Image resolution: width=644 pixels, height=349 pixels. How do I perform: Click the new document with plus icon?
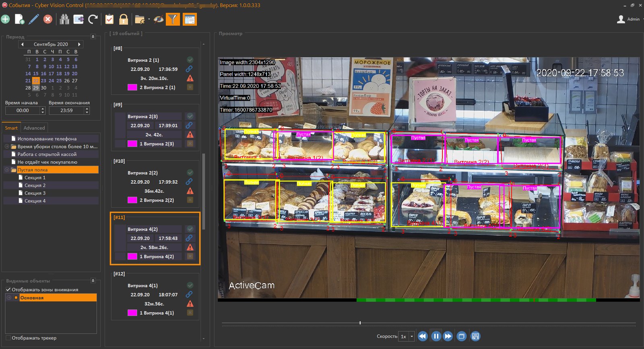(x=19, y=19)
